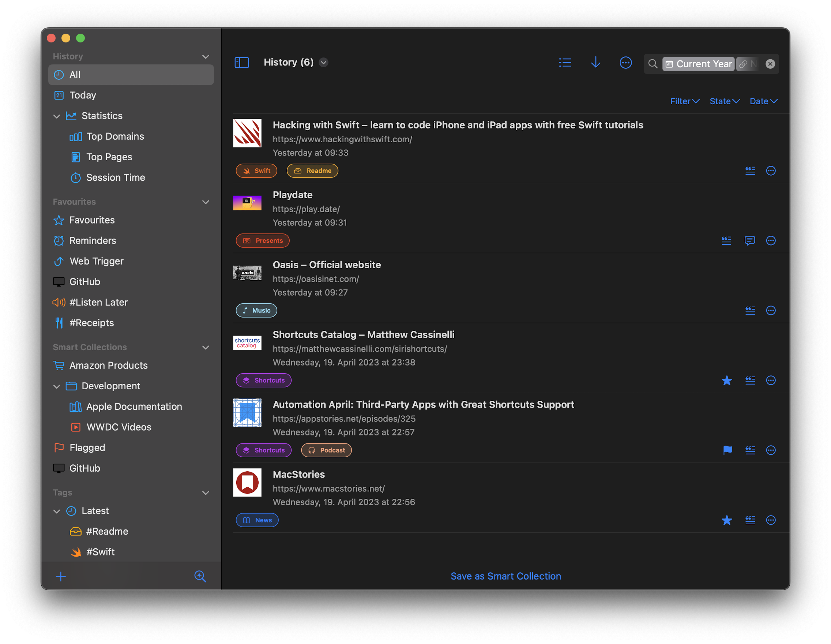This screenshot has height=644, width=831.
Task: Open the Filter dropdown
Action: click(685, 101)
